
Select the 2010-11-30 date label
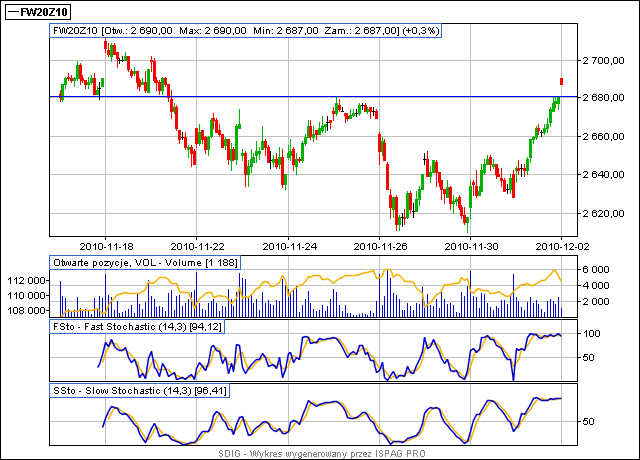[471, 247]
